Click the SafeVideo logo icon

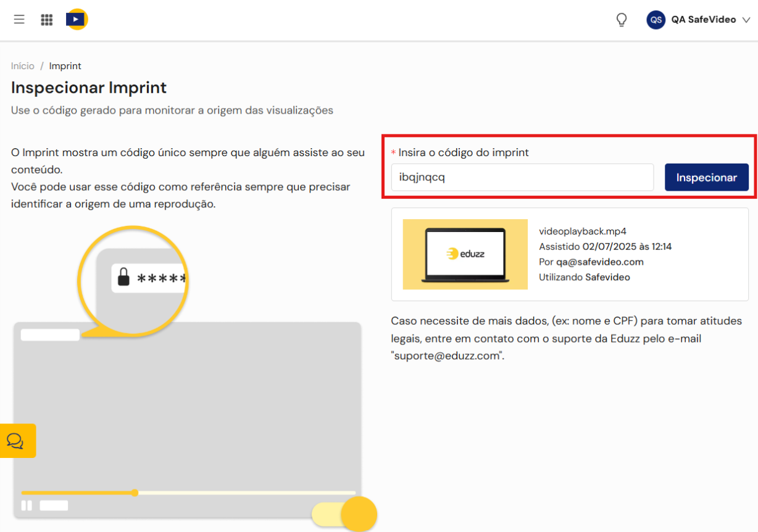point(77,19)
